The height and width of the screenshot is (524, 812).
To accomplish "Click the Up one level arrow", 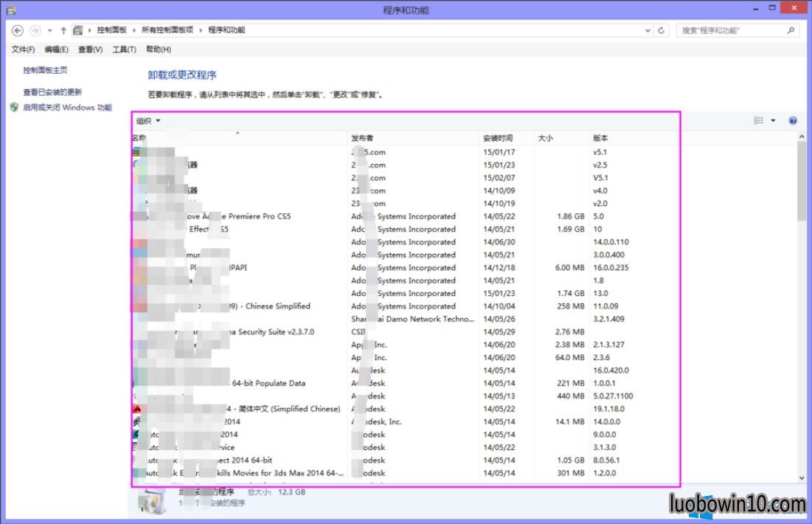I will click(x=63, y=30).
